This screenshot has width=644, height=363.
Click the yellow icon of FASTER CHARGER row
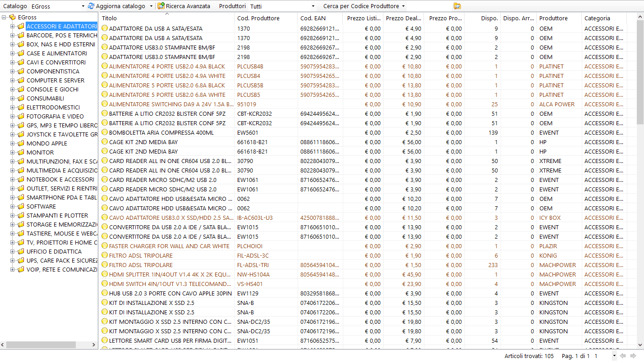[x=105, y=246]
